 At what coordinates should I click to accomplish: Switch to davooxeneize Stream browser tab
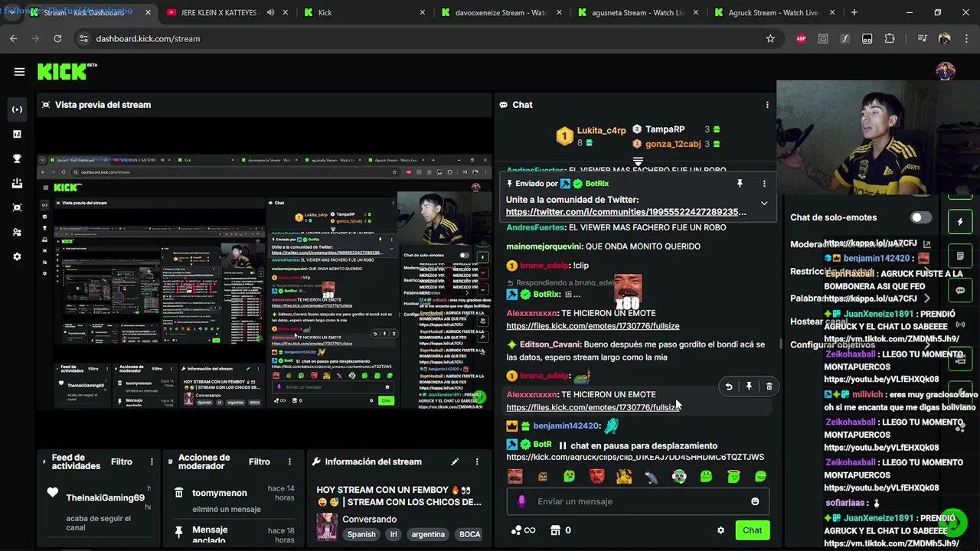(x=502, y=12)
